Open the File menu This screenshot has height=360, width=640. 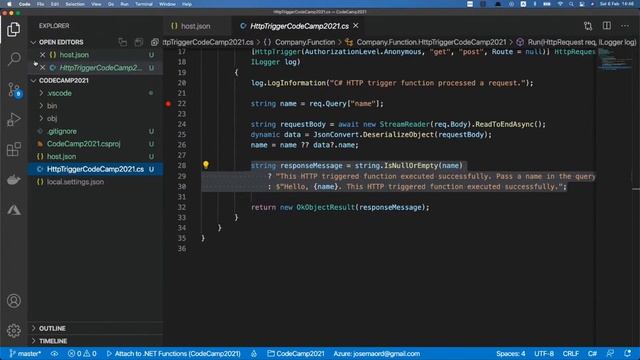pos(40,4)
